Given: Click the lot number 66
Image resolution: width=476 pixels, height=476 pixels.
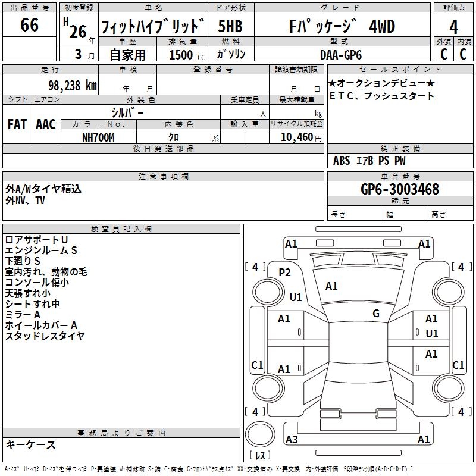Looking at the screenshot, I should click(x=29, y=25).
